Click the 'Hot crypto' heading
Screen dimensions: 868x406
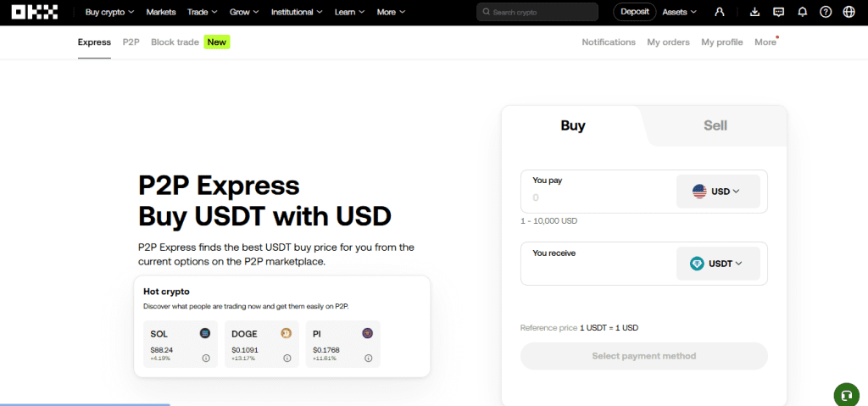pyautogui.click(x=167, y=292)
